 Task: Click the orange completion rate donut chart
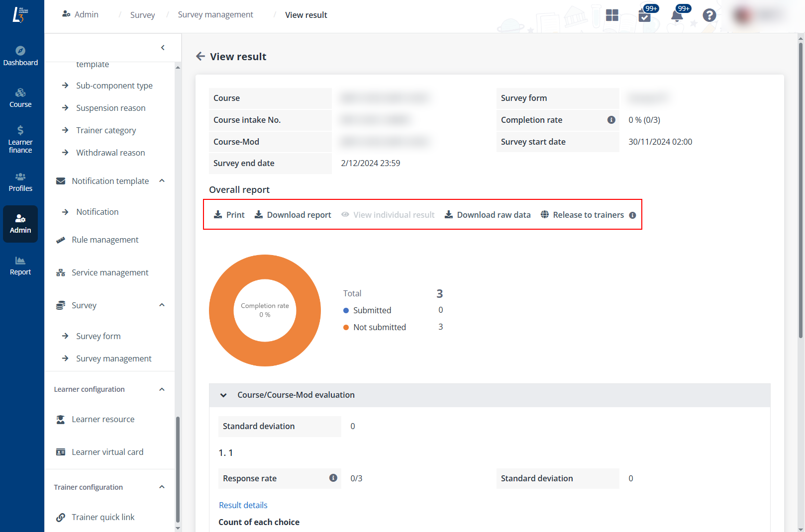pyautogui.click(x=265, y=266)
